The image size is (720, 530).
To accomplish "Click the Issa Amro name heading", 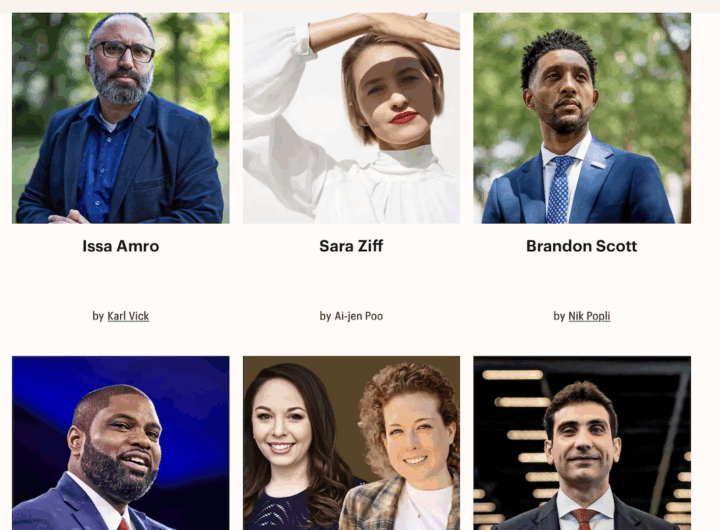I will pyautogui.click(x=121, y=246).
